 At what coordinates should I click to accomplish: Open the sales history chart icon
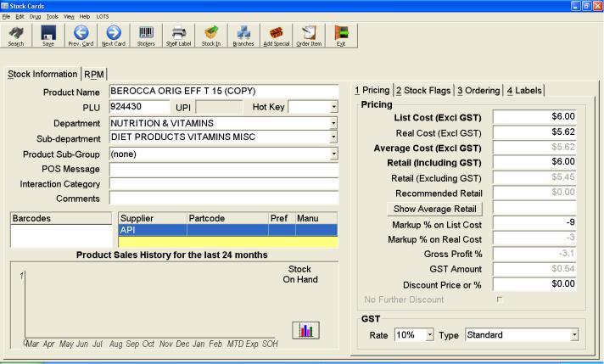tap(306, 330)
